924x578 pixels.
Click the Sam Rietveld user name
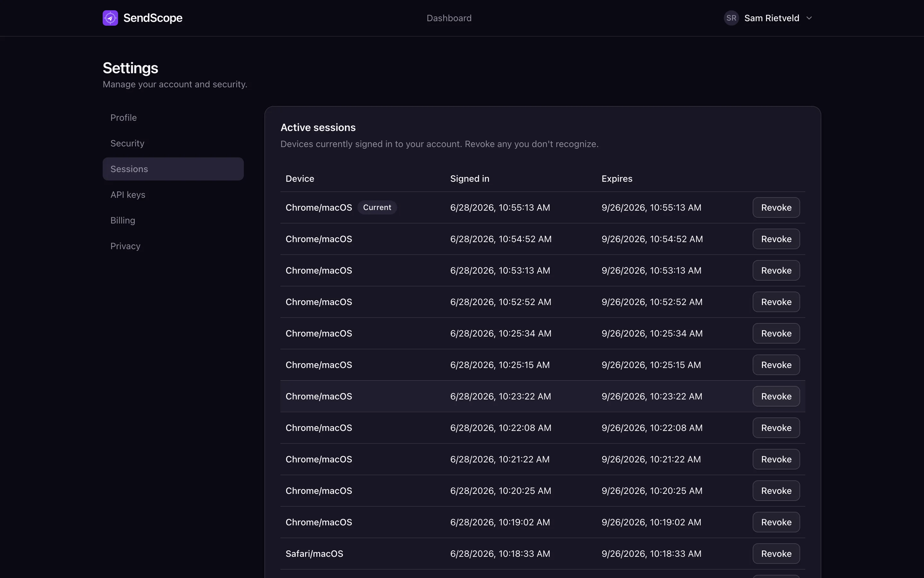(x=771, y=18)
